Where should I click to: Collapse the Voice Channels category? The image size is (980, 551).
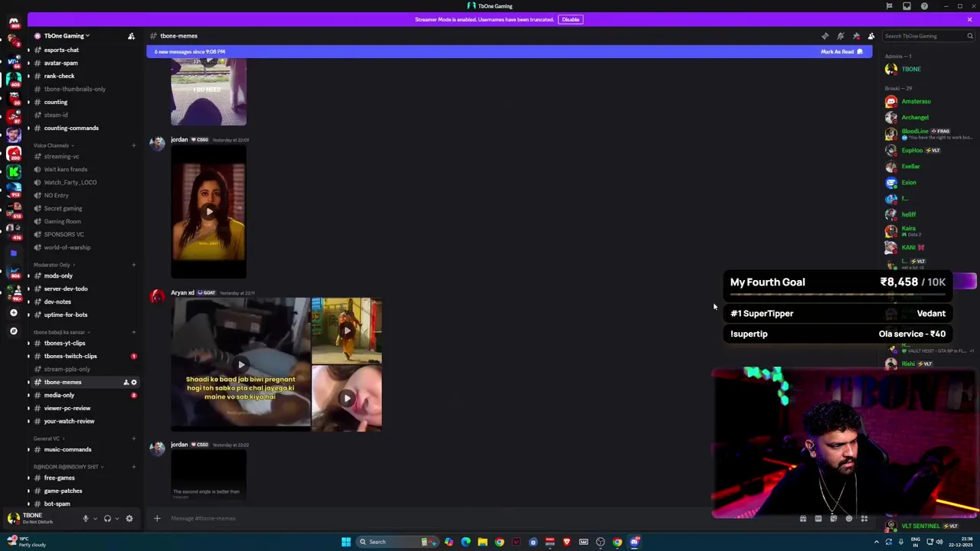(x=53, y=145)
